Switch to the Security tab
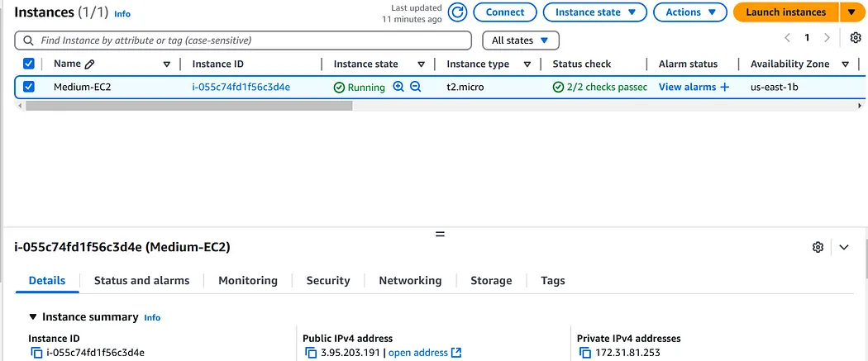868x361 pixels. click(x=328, y=280)
